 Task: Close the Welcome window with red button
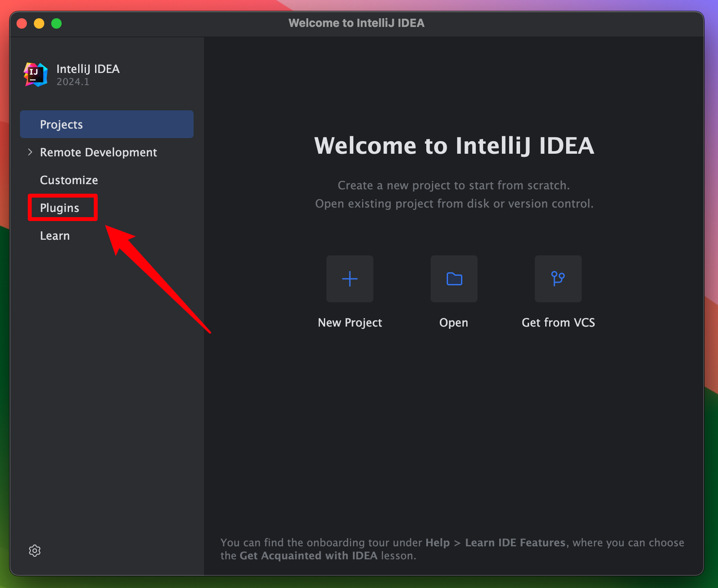(x=22, y=23)
